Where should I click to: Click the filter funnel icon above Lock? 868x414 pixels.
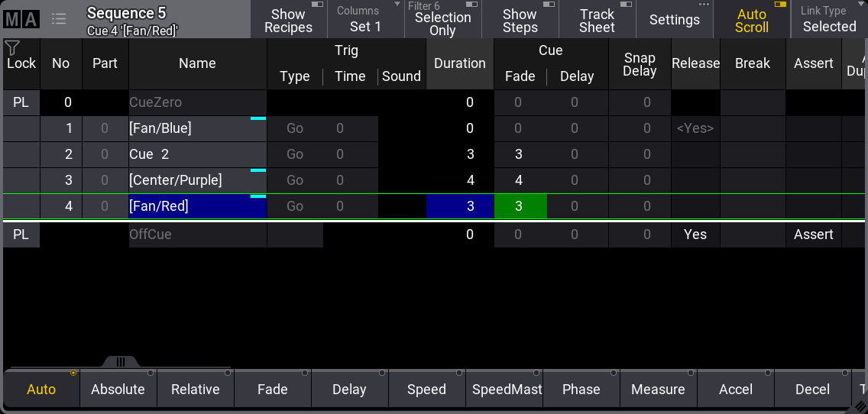12,47
